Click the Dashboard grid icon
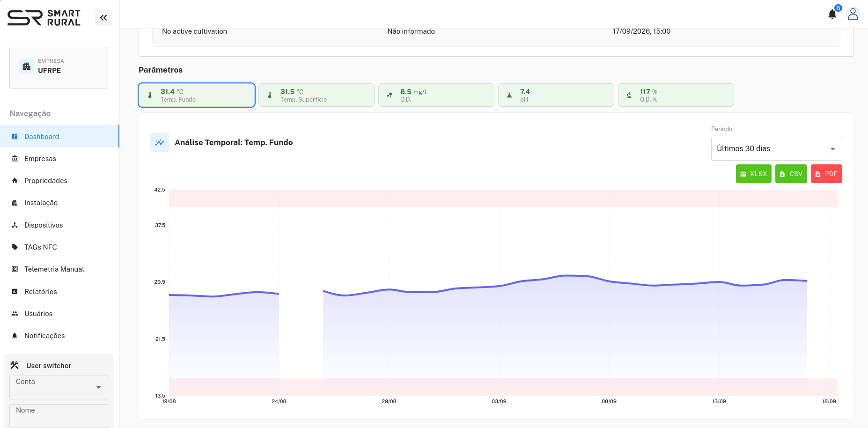The width and height of the screenshot is (868, 428). pyautogui.click(x=15, y=137)
